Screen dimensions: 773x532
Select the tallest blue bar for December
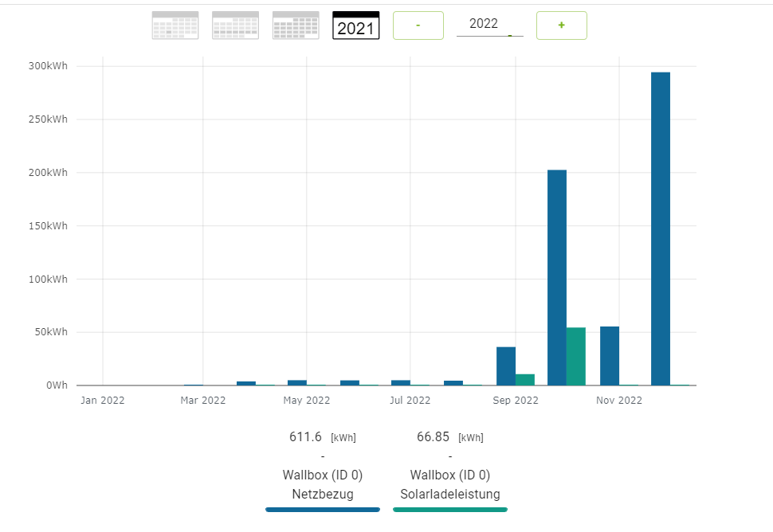tap(661, 229)
